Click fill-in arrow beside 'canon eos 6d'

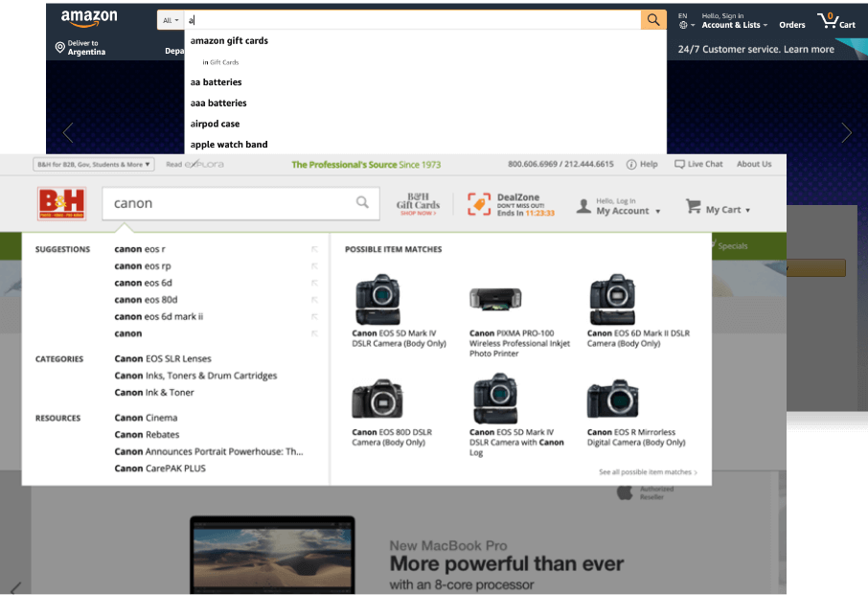tap(314, 284)
